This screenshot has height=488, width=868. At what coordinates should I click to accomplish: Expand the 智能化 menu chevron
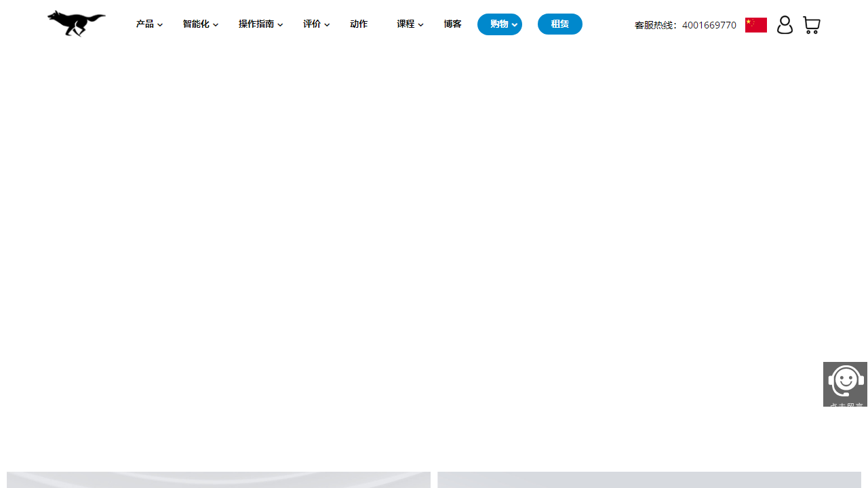(x=216, y=25)
